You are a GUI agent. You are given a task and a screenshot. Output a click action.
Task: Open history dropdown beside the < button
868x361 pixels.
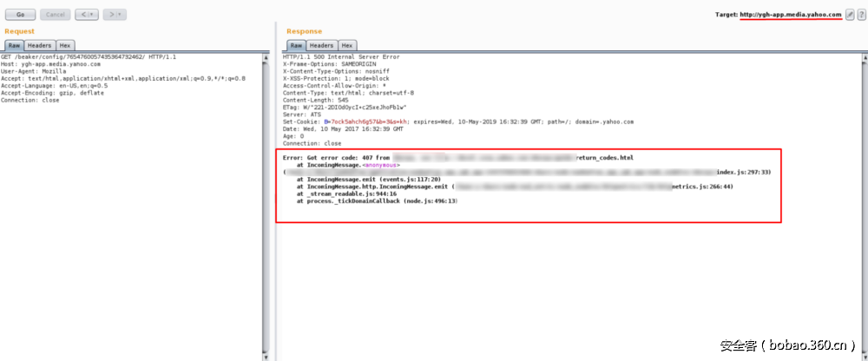[x=93, y=15]
